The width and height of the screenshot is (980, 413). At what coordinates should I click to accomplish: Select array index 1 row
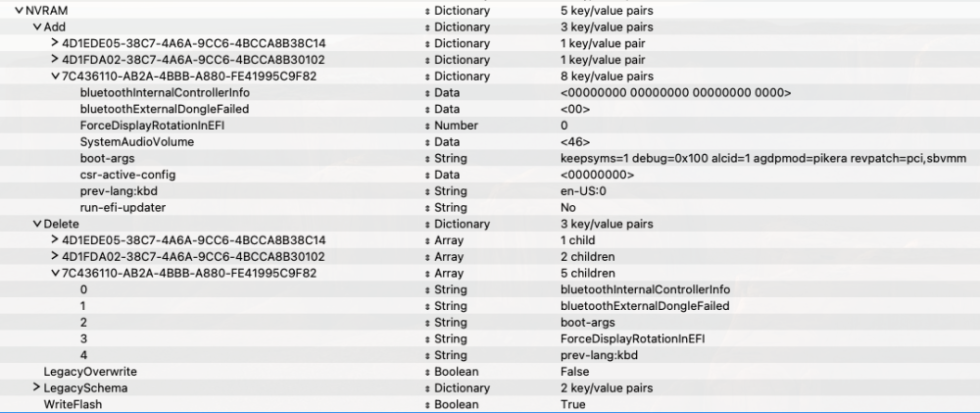point(83,306)
